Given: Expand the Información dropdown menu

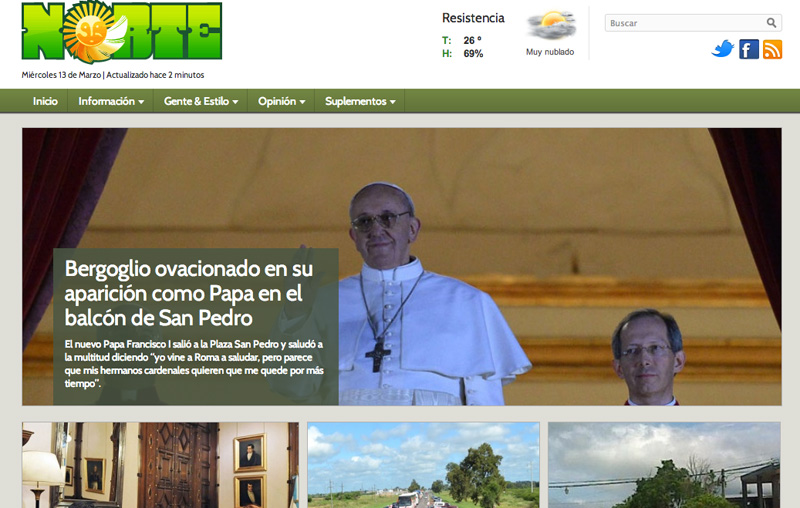Looking at the screenshot, I should (111, 101).
